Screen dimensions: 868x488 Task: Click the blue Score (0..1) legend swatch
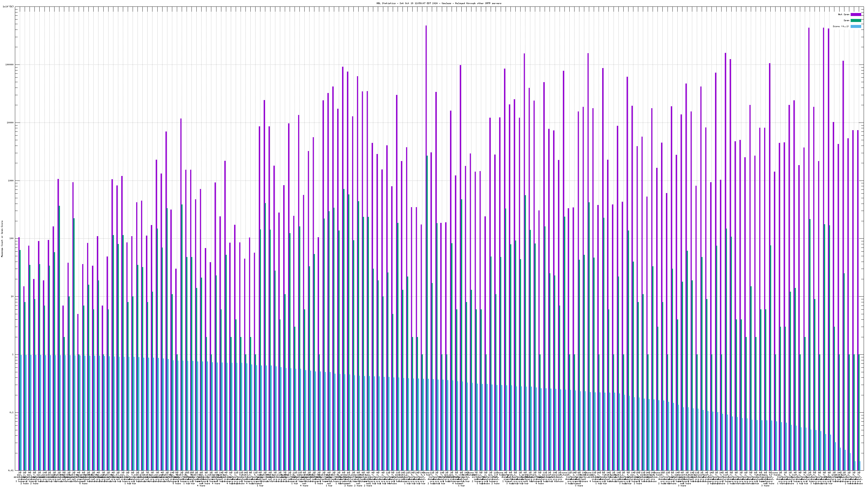point(856,26)
